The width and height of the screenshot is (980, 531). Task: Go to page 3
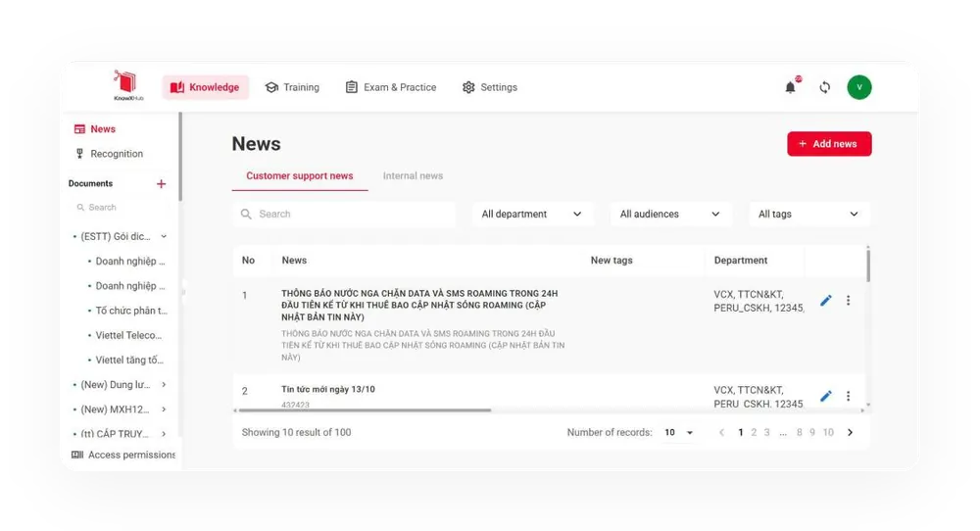[x=767, y=432]
